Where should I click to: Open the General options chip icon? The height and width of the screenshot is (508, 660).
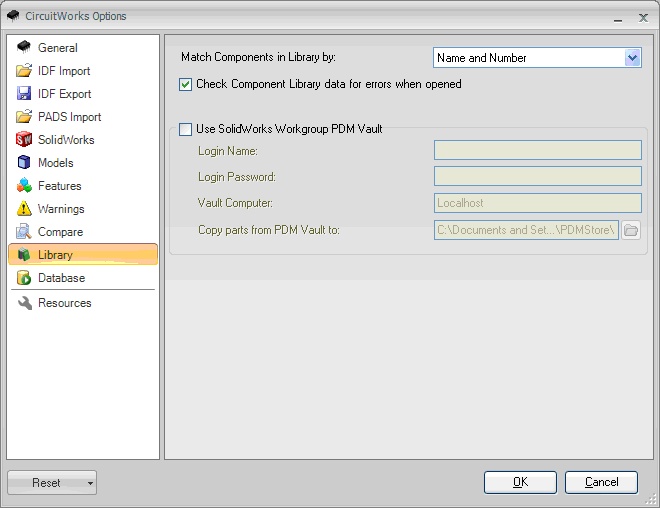pyautogui.click(x=24, y=47)
